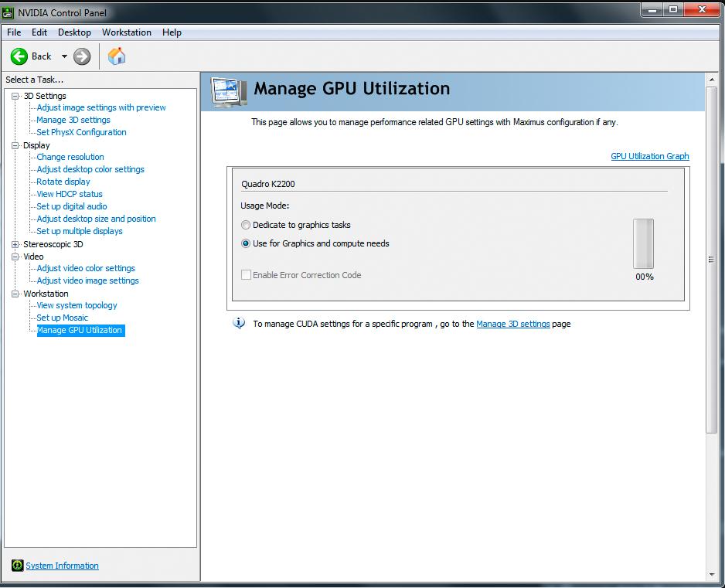Screen dimensions: 725x588
Task: Open the Rotate display task
Action: coord(63,182)
